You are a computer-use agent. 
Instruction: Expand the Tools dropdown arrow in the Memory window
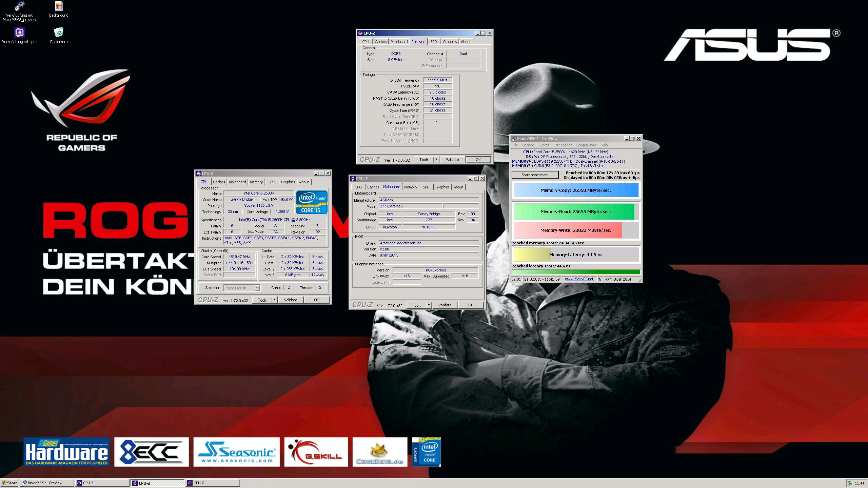point(436,160)
